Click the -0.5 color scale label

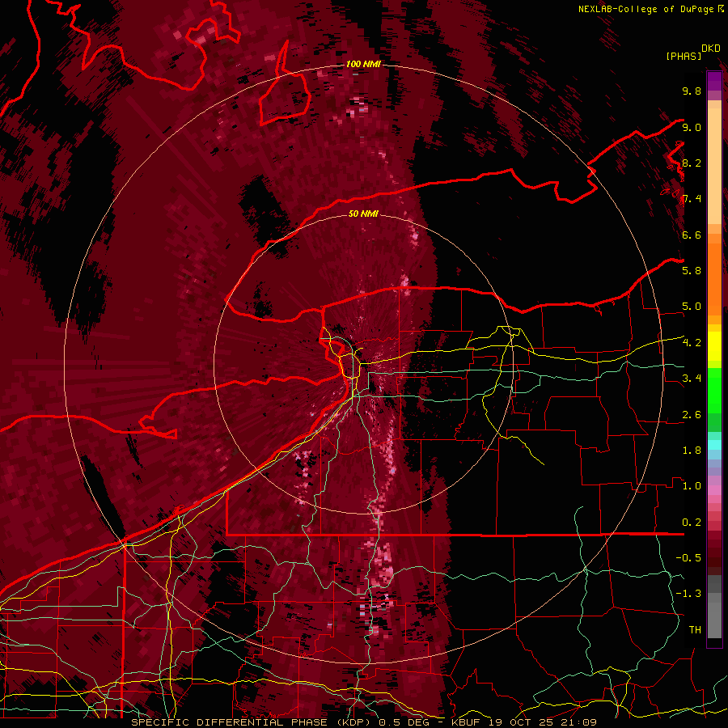click(x=688, y=558)
